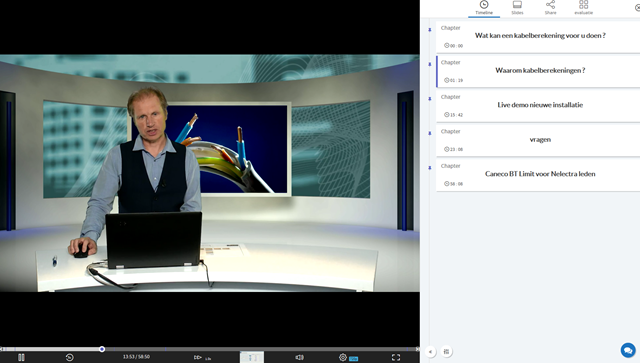The width and height of the screenshot is (640, 363).
Task: Click pin icon beside 'vragen' chapter
Action: tap(430, 133)
